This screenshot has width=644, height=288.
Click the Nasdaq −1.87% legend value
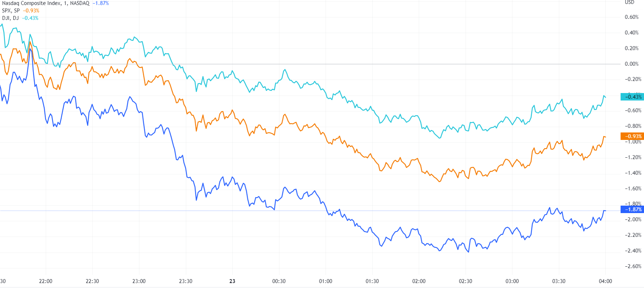pos(101,3)
